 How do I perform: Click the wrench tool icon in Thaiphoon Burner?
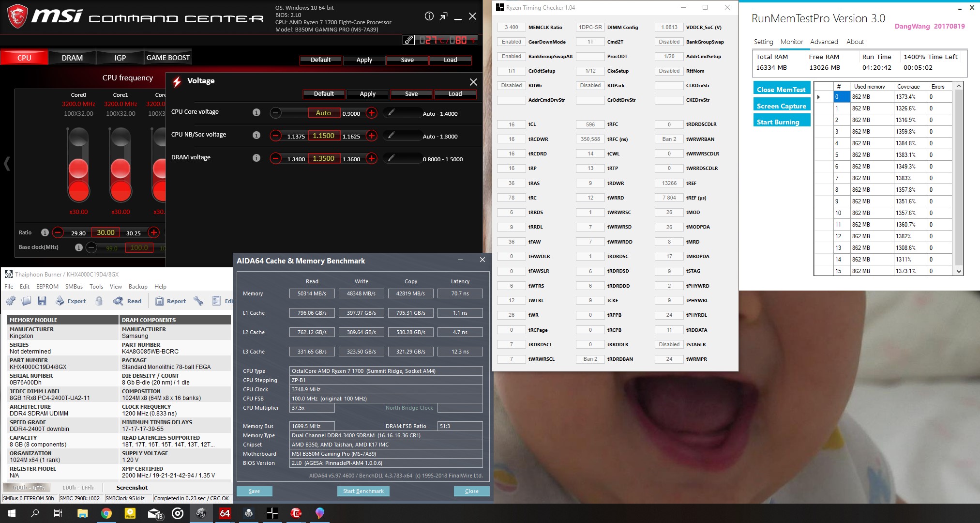(198, 301)
